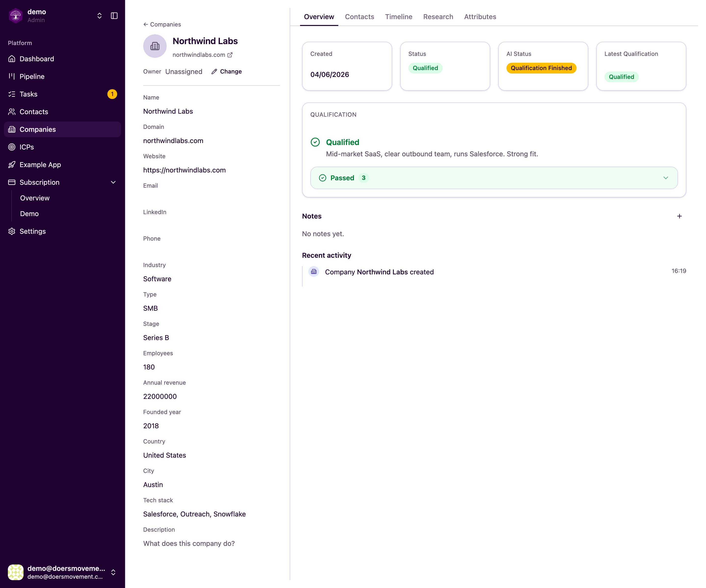Viewport: 706px width, 588px height.
Task: Click the https://northwindlabs.com website value
Action: (x=185, y=170)
